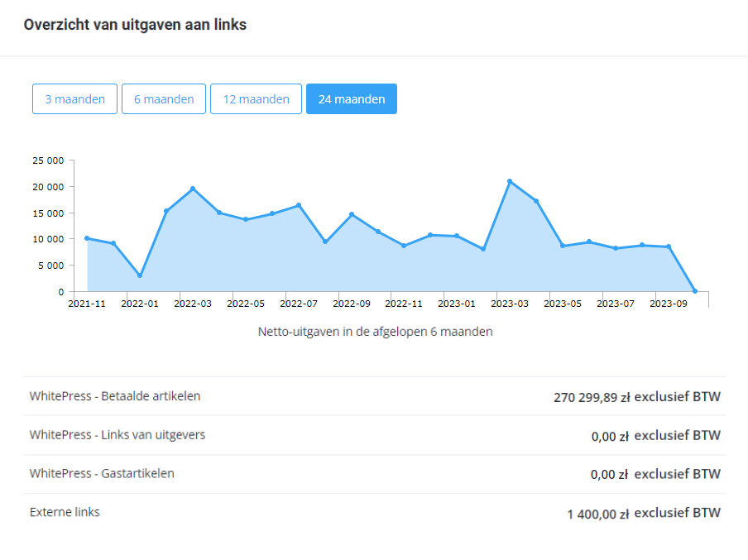Select the 3 maanden period tab
The image size is (748, 560).
[75, 99]
